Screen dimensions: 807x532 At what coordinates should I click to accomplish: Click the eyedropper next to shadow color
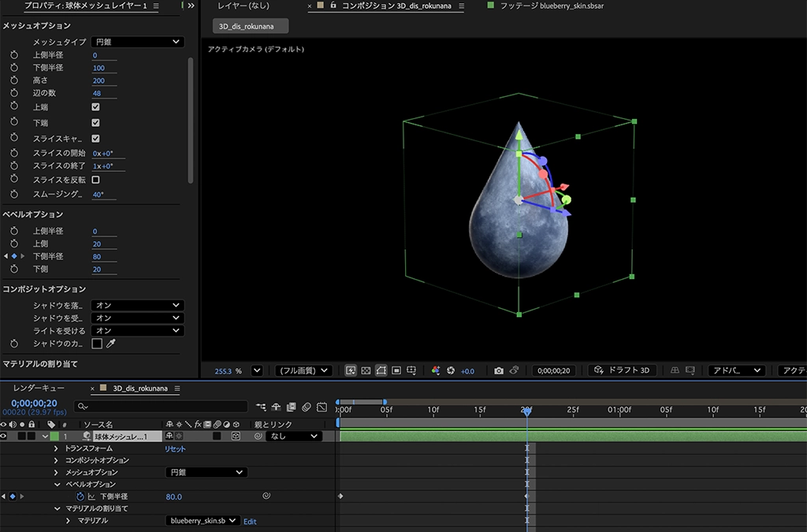111,344
